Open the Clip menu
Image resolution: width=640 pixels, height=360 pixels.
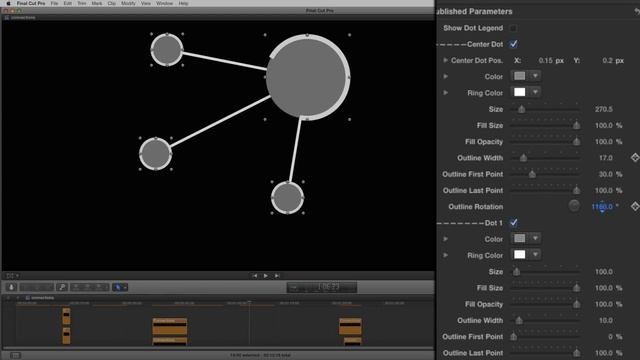(x=111, y=3)
